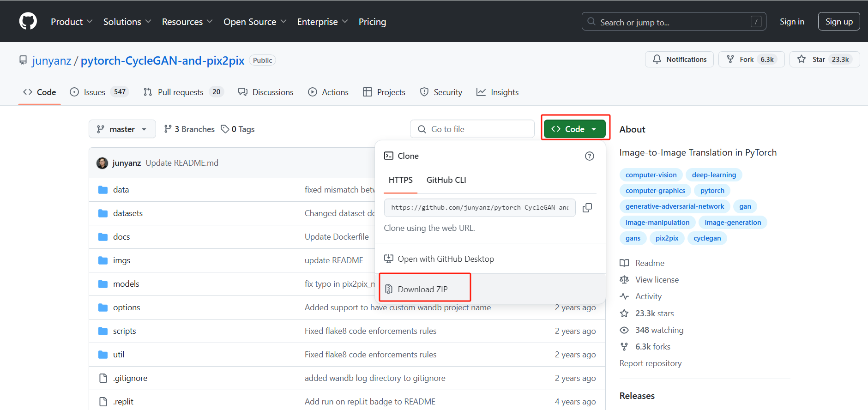
Task: Click the cyclegan topic tag
Action: pyautogui.click(x=707, y=238)
